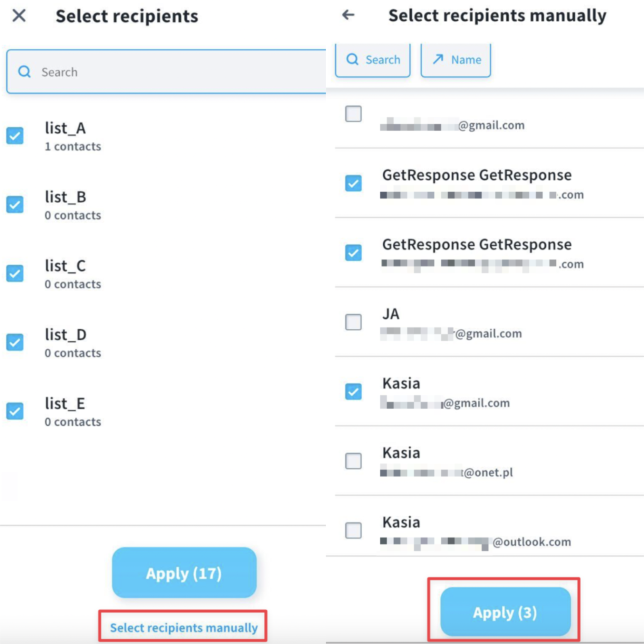The width and height of the screenshot is (644, 644).
Task: Open Select recipients manually link
Action: point(184,627)
